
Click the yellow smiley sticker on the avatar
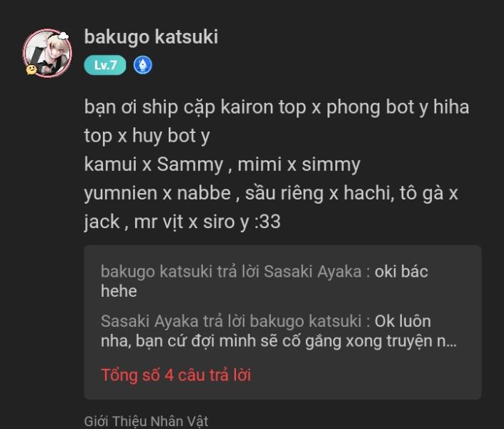click(x=31, y=69)
